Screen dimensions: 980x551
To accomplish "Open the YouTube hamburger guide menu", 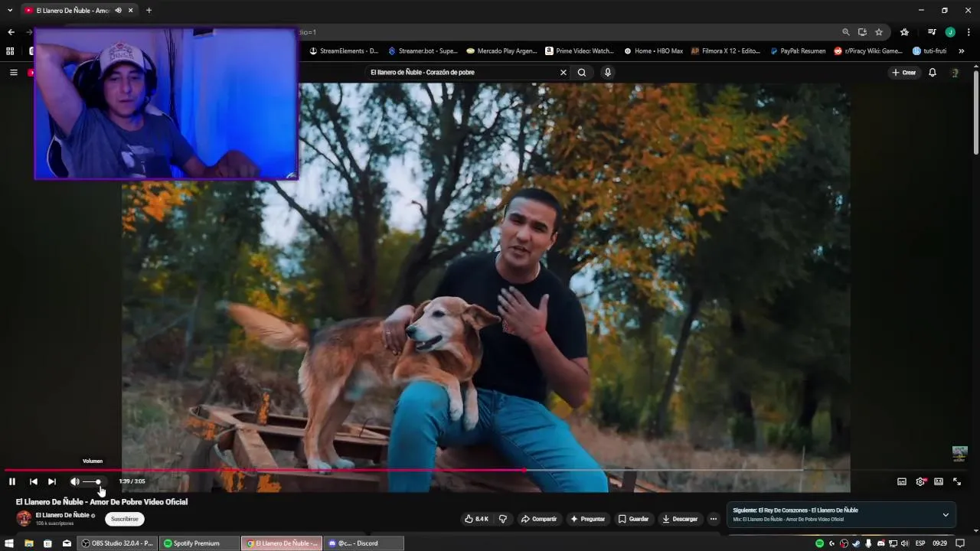I will [13, 73].
